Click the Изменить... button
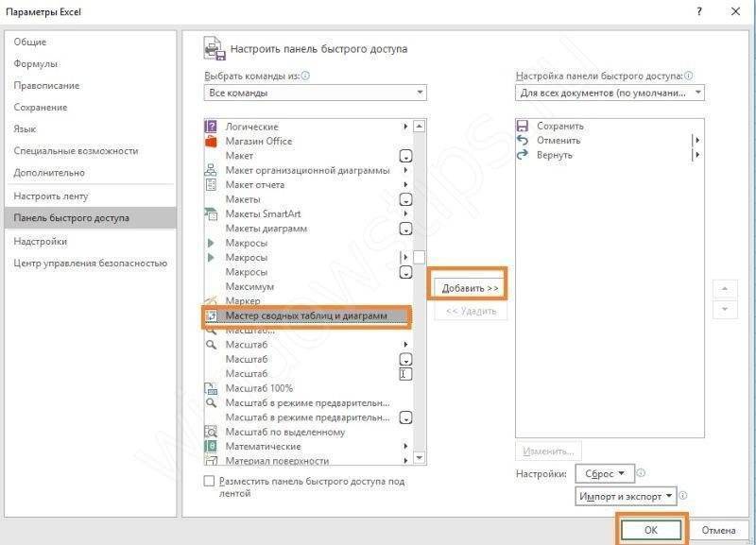 coord(548,451)
